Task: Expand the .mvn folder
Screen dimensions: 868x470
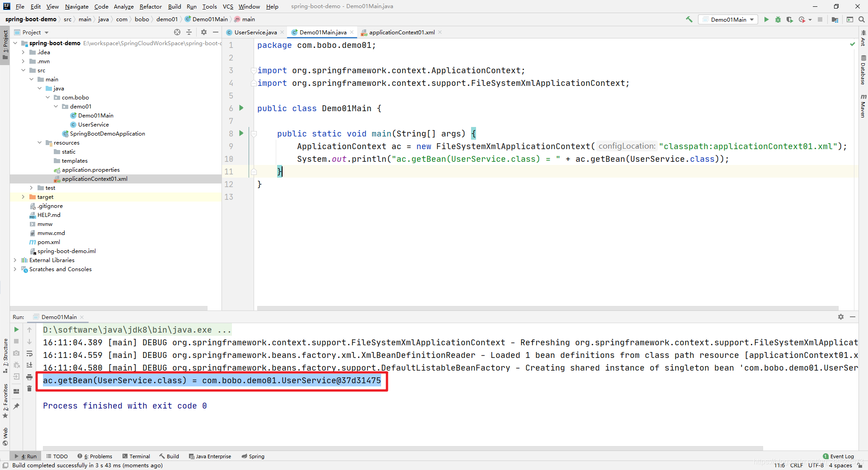Action: [23, 61]
